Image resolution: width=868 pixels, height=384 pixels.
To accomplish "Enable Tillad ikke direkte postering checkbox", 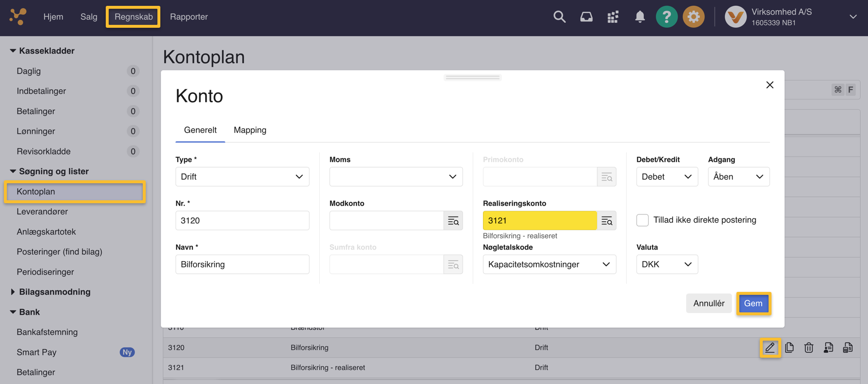I will pyautogui.click(x=642, y=220).
